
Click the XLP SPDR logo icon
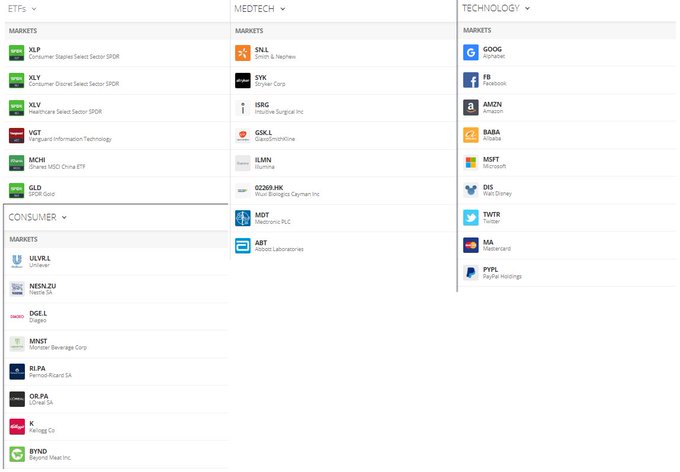point(17,53)
